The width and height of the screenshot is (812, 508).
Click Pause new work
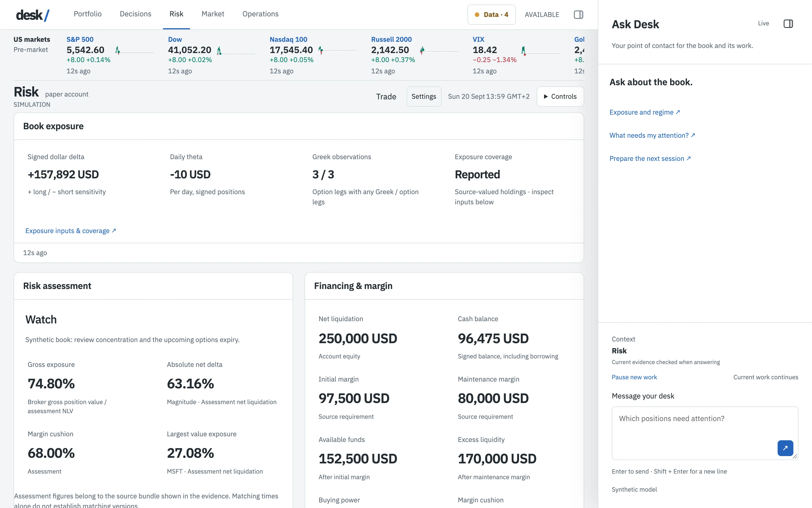click(x=634, y=377)
